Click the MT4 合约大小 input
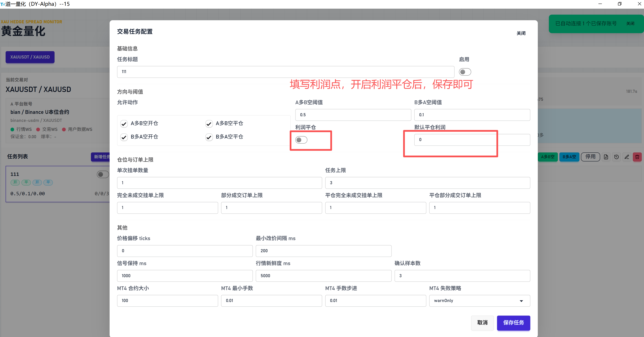644x337 pixels. 168,301
